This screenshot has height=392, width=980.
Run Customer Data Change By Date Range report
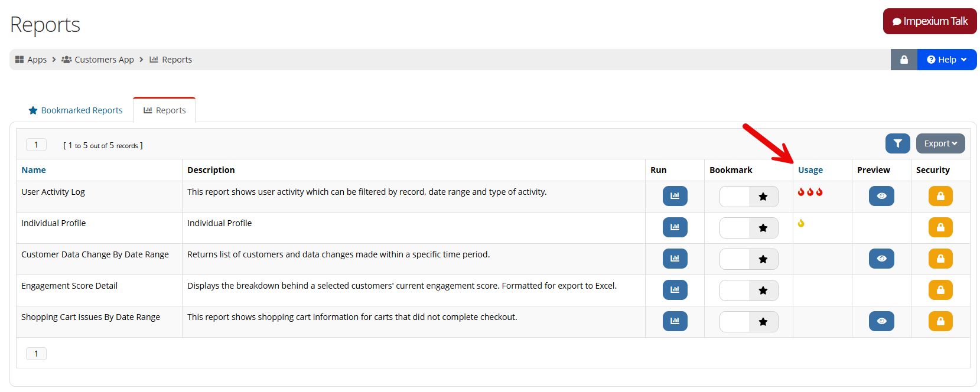675,259
